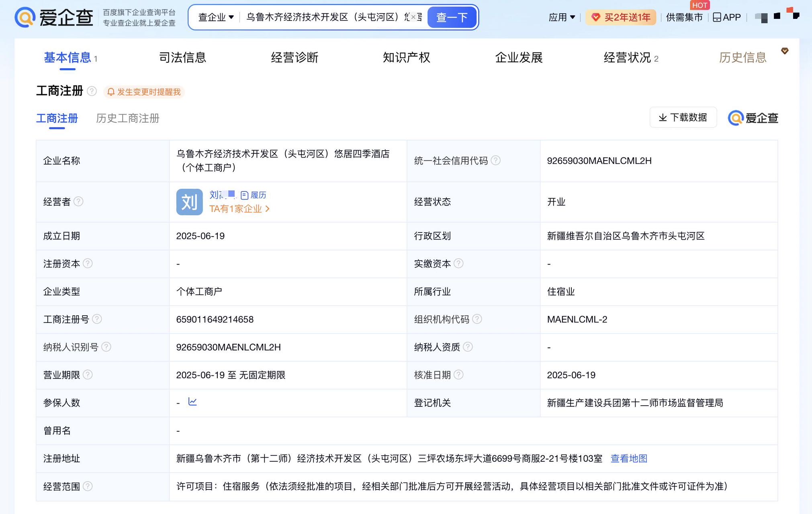Viewport: 812px width, 514px height.
Task: Click the help icon next to 工商注册 heading
Action: point(92,91)
